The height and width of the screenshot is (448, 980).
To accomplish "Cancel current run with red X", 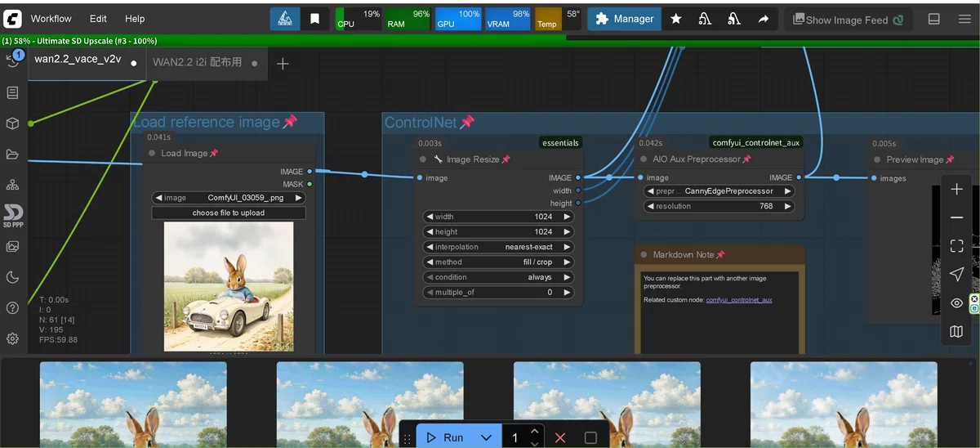I will click(x=560, y=437).
